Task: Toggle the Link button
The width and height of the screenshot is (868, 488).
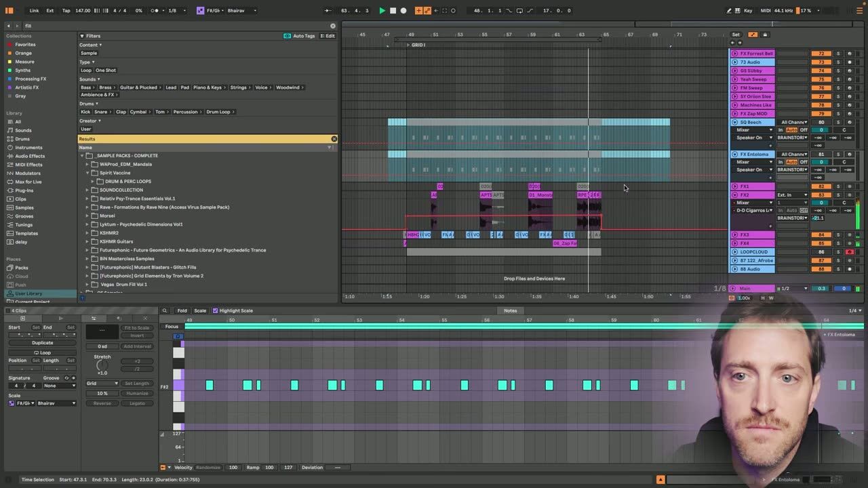Action: pyautogui.click(x=34, y=11)
